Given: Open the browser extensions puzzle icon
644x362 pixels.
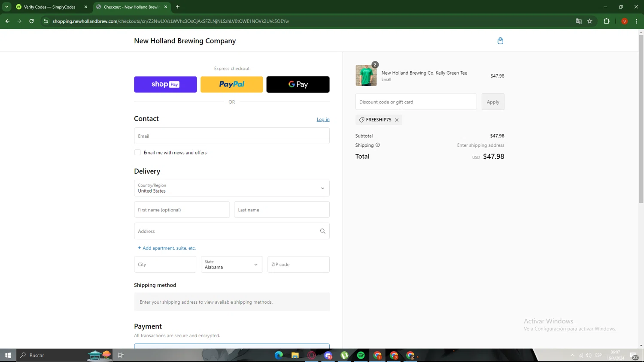Looking at the screenshot, I should point(607,21).
